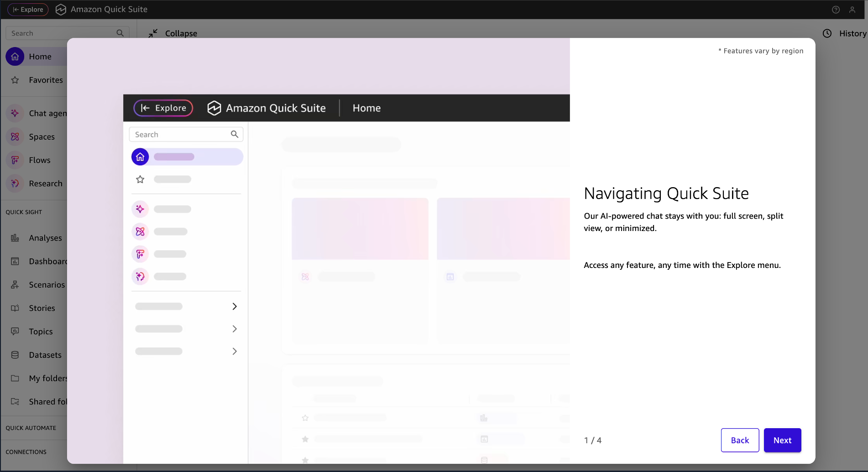Open the Chat agents sparkle icon
Screen dimensions: 868x472
(x=15, y=113)
